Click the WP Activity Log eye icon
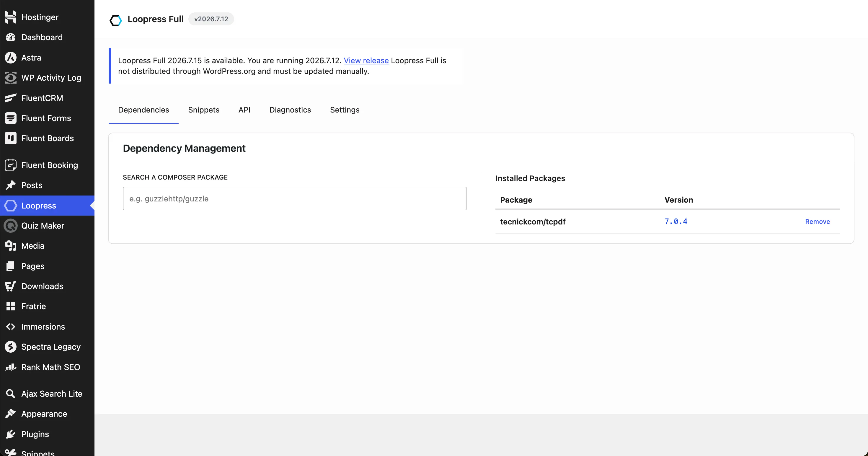The height and width of the screenshot is (456, 868). (x=10, y=78)
